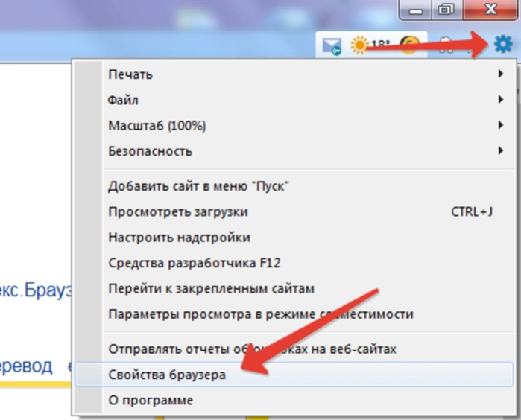Open the Печать menu entry
The image size is (521, 420).
294,74
